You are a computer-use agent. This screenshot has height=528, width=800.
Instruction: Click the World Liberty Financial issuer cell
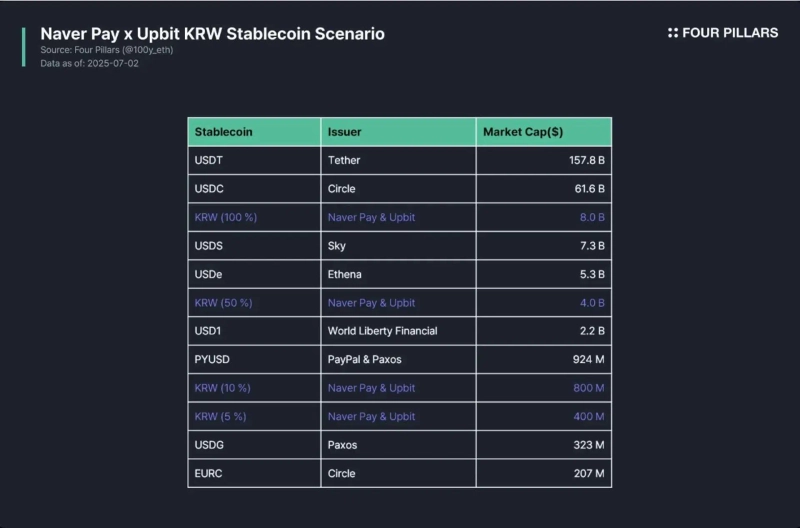tap(382, 331)
